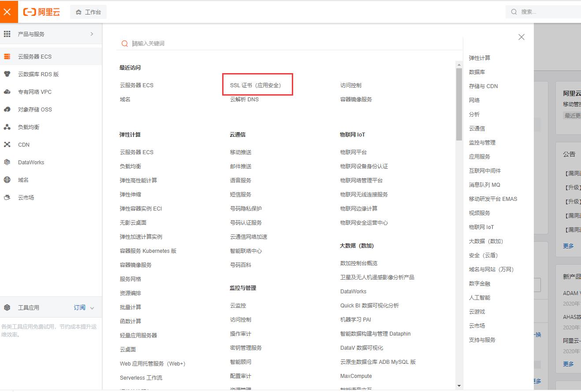581x392 pixels.
Task: Click the orange search icon in product panel
Action: click(x=125, y=43)
